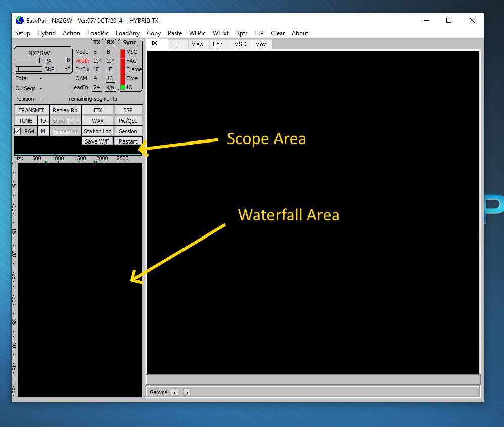Viewport: 504px width, 427px height.
Task: Click the RX frequency level bar
Action: [x=29, y=61]
